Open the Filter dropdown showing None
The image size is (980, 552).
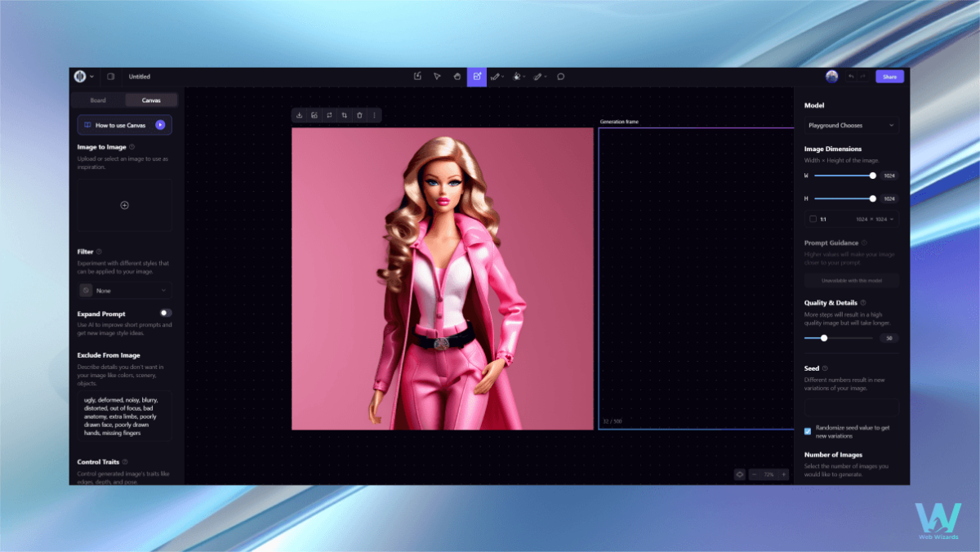coord(125,291)
